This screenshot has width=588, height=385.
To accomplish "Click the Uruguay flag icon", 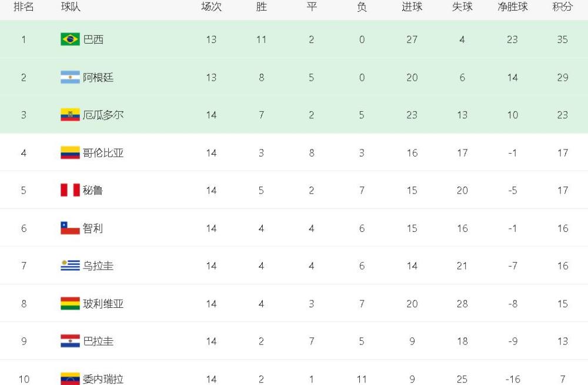I will tap(70, 265).
